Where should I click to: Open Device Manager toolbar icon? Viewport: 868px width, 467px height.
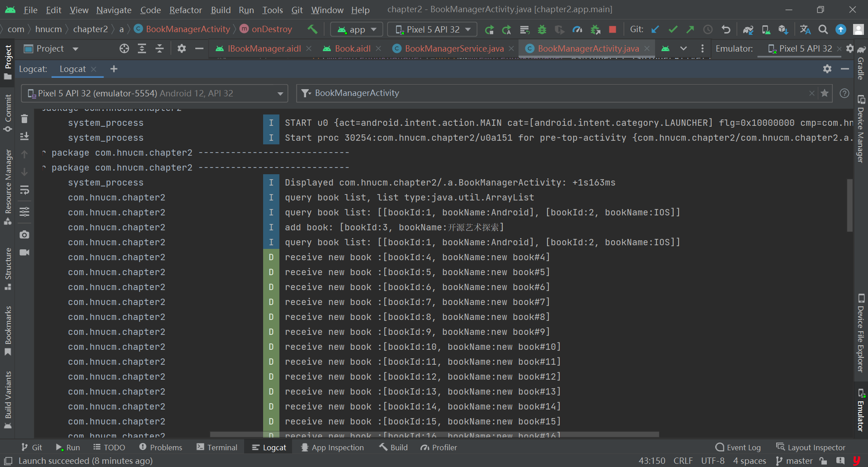tap(766, 30)
